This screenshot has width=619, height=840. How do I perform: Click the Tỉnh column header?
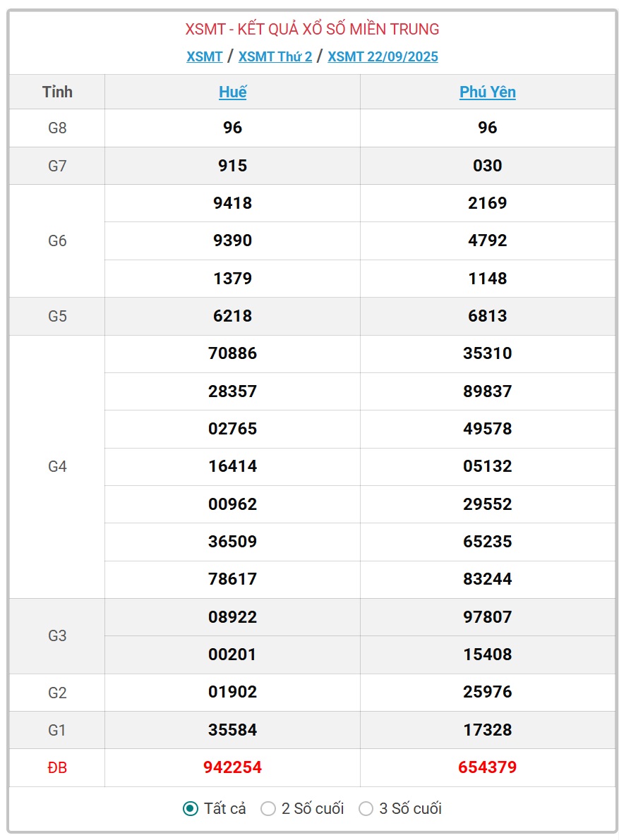click(x=57, y=92)
